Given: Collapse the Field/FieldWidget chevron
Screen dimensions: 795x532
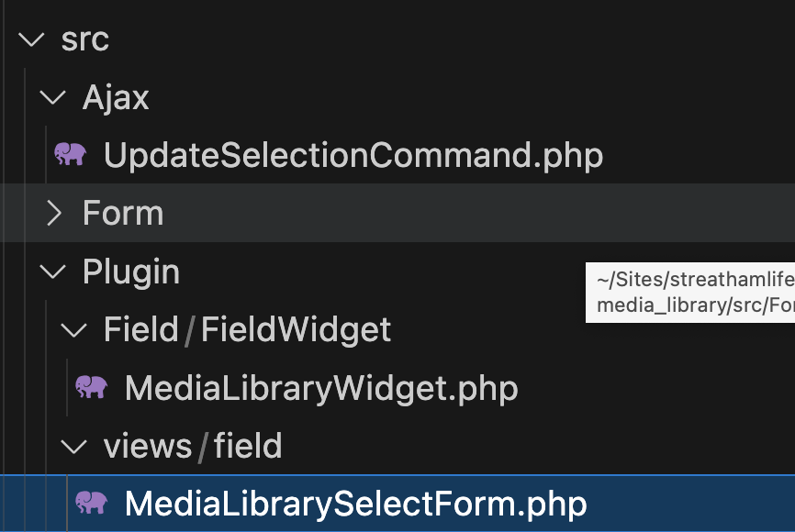Looking at the screenshot, I should 74,330.
